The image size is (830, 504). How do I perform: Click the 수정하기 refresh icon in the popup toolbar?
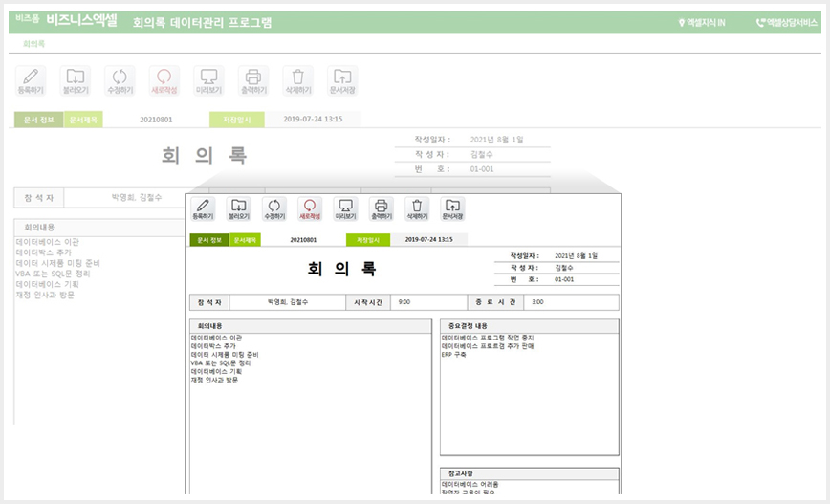coord(274,208)
